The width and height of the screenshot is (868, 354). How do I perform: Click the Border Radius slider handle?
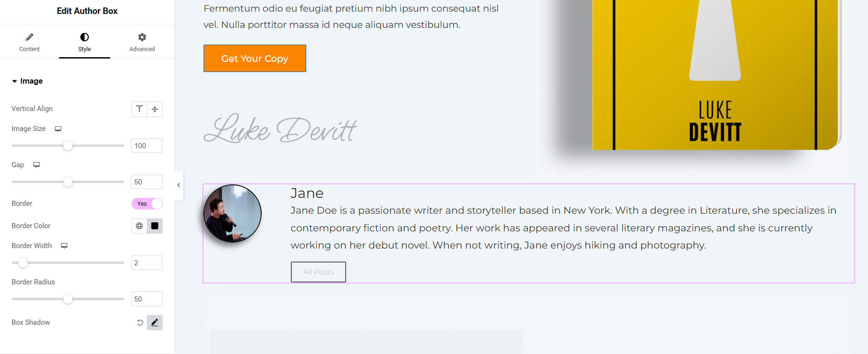[x=68, y=299]
